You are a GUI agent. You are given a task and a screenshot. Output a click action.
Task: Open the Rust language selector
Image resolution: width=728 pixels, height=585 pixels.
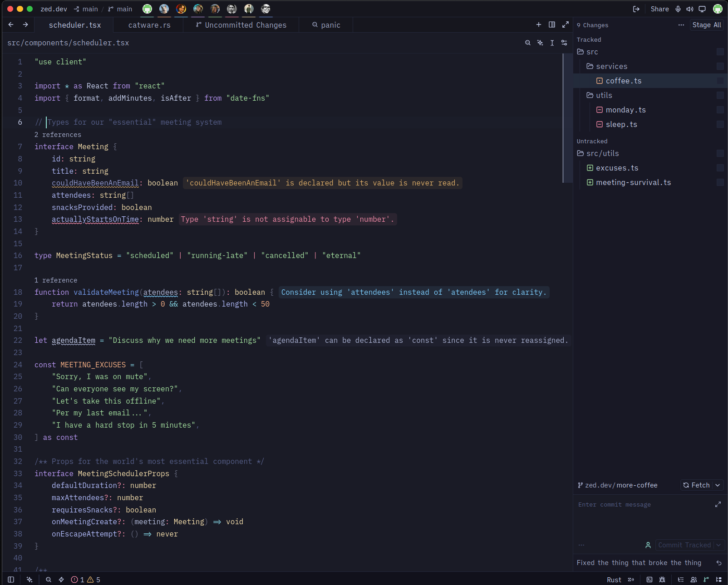614,580
